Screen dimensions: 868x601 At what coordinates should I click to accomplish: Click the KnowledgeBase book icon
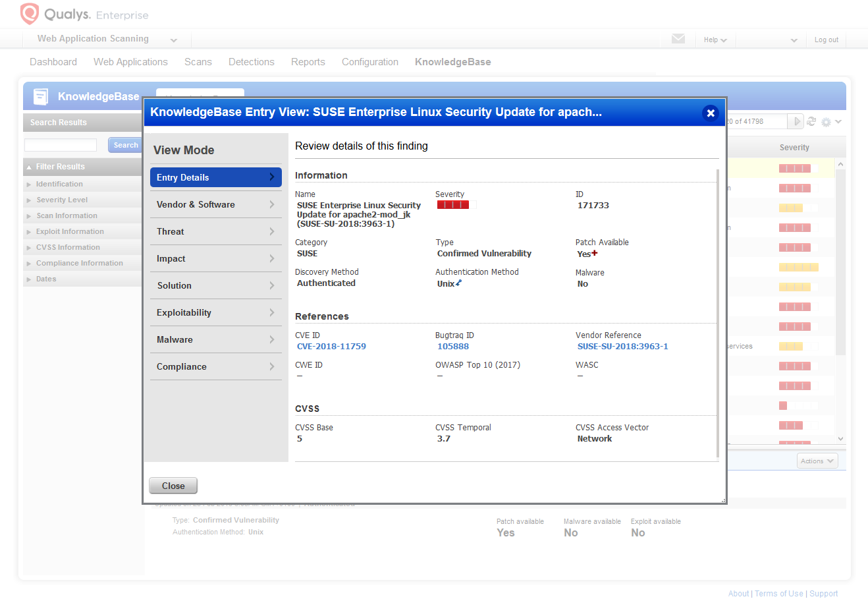(41, 97)
